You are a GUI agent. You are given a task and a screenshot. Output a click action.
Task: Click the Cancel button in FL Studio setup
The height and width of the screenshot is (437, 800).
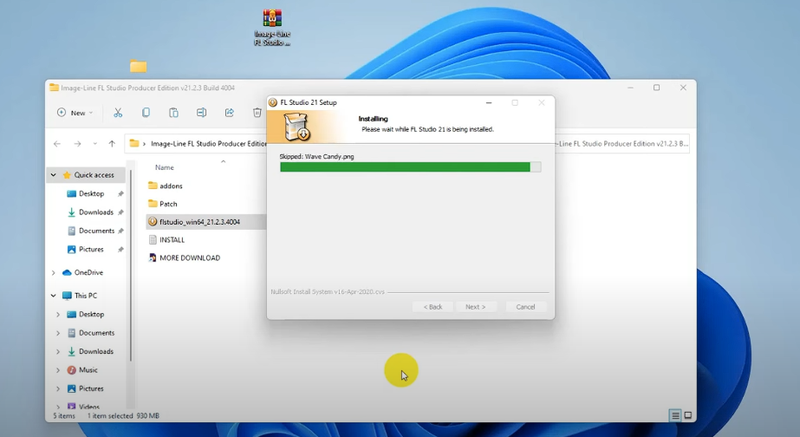click(526, 307)
